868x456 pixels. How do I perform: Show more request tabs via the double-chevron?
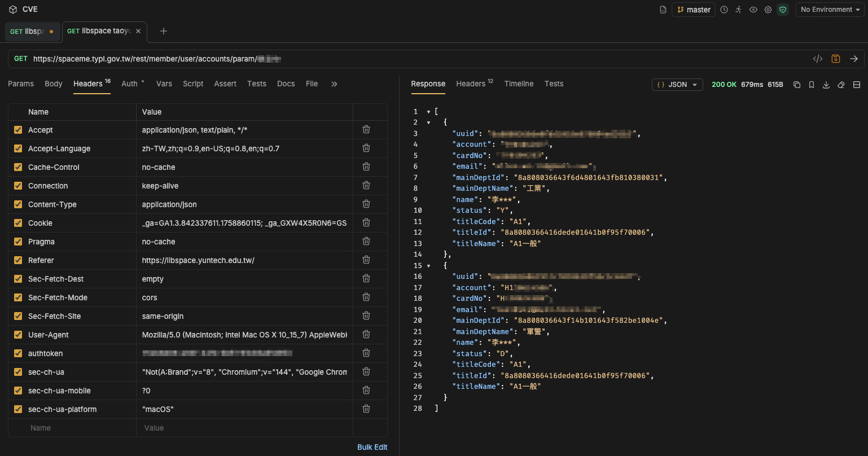tap(334, 84)
